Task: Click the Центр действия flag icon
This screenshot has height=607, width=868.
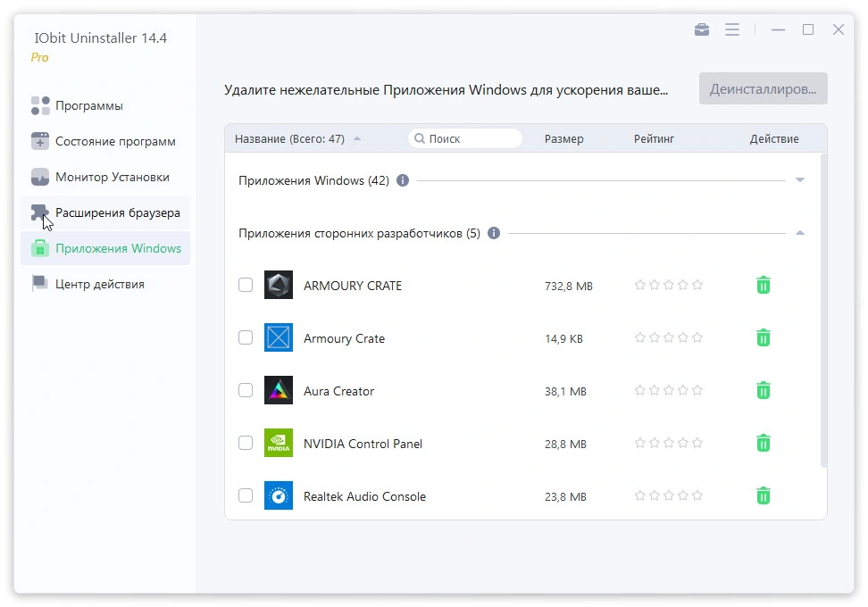Action: coord(40,284)
